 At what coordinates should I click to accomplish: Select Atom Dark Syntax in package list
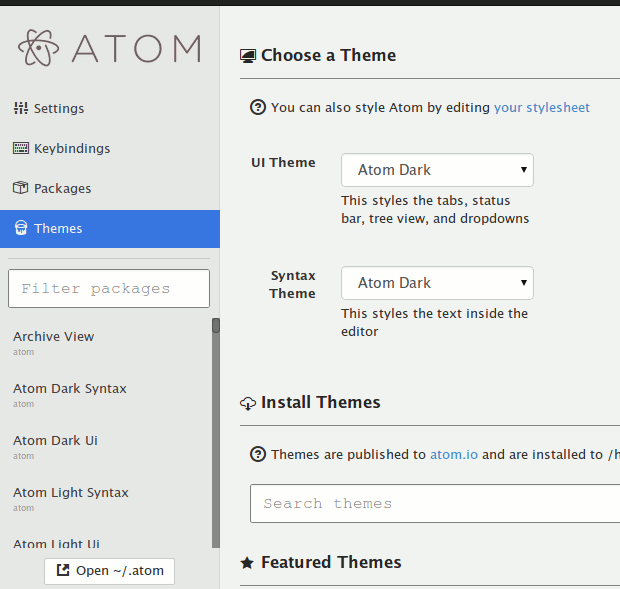click(x=70, y=388)
